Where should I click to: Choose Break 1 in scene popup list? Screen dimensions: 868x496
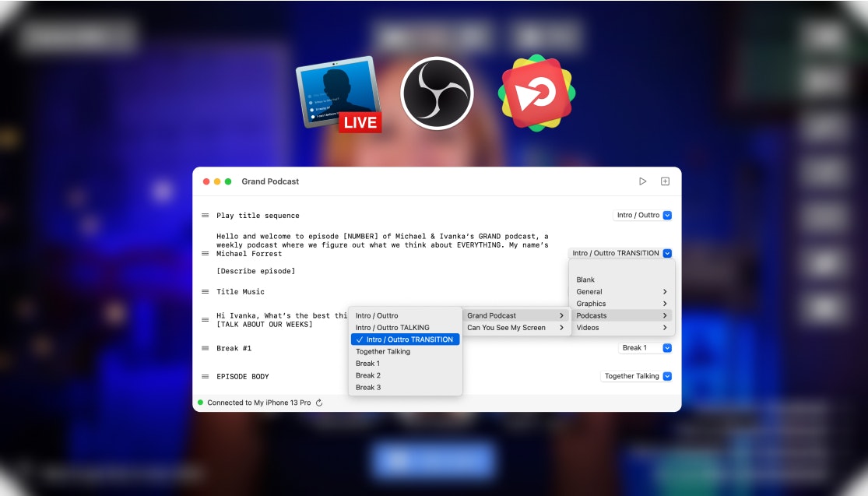[406, 364]
